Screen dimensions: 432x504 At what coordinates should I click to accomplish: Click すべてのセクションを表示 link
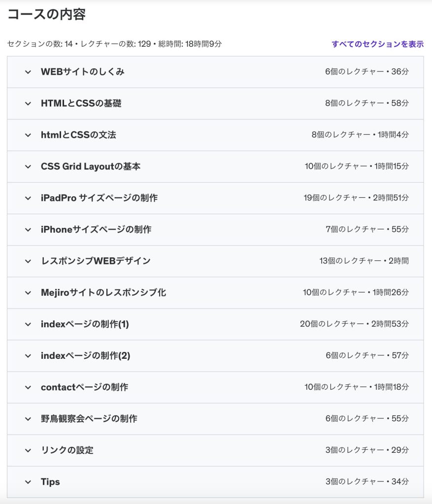377,44
